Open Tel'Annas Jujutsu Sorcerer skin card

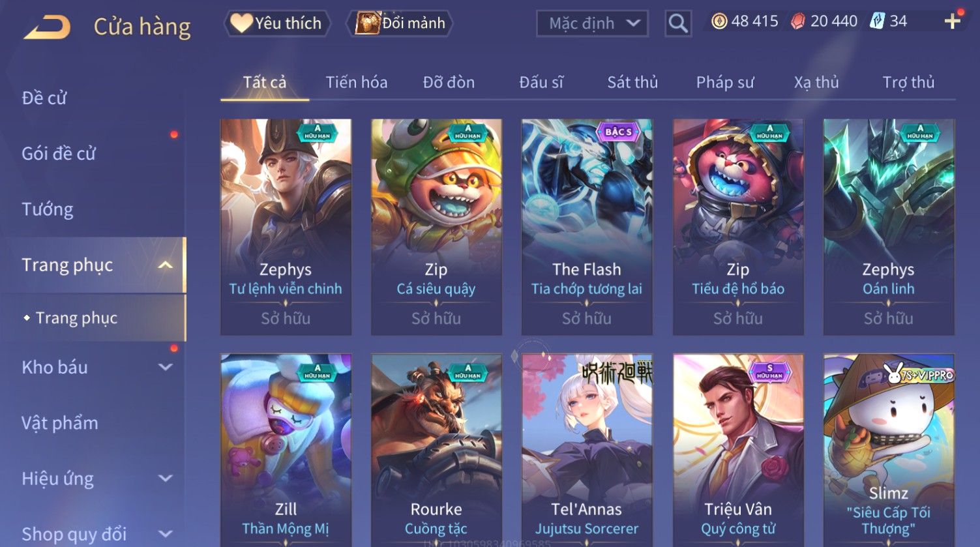coord(587,450)
